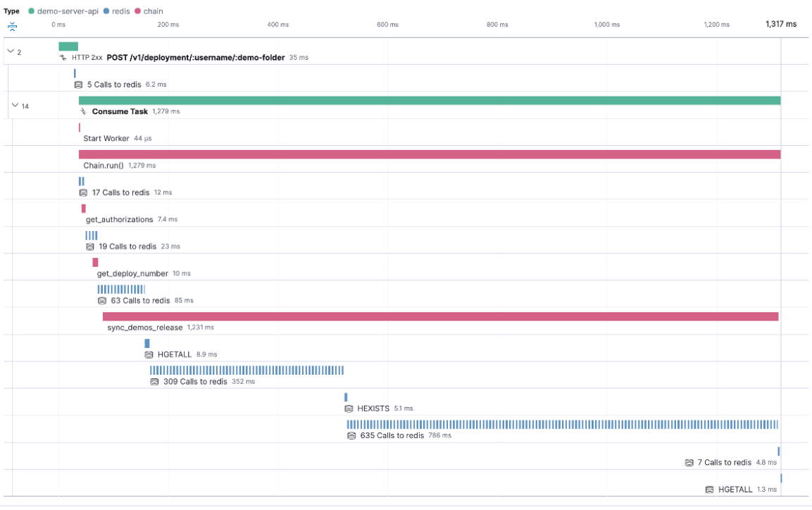Open the sync_demos_release span label
The image size is (812, 510).
[145, 328]
